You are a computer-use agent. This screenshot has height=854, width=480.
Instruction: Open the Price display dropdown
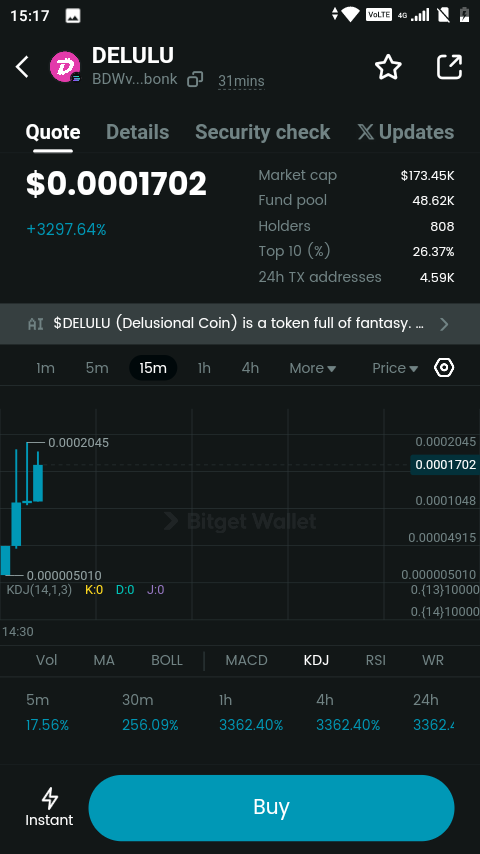point(395,368)
